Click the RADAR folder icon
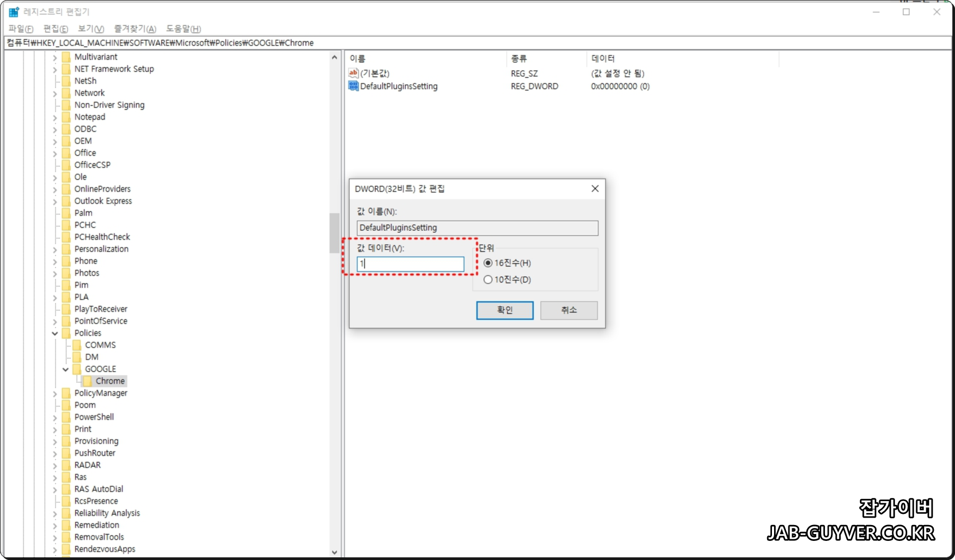The image size is (955, 560). coord(66,465)
